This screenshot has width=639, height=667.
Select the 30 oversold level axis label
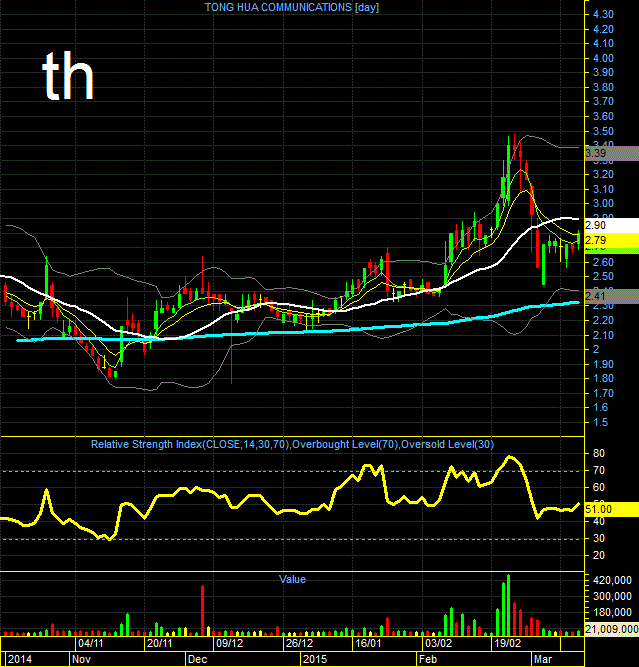tap(599, 539)
